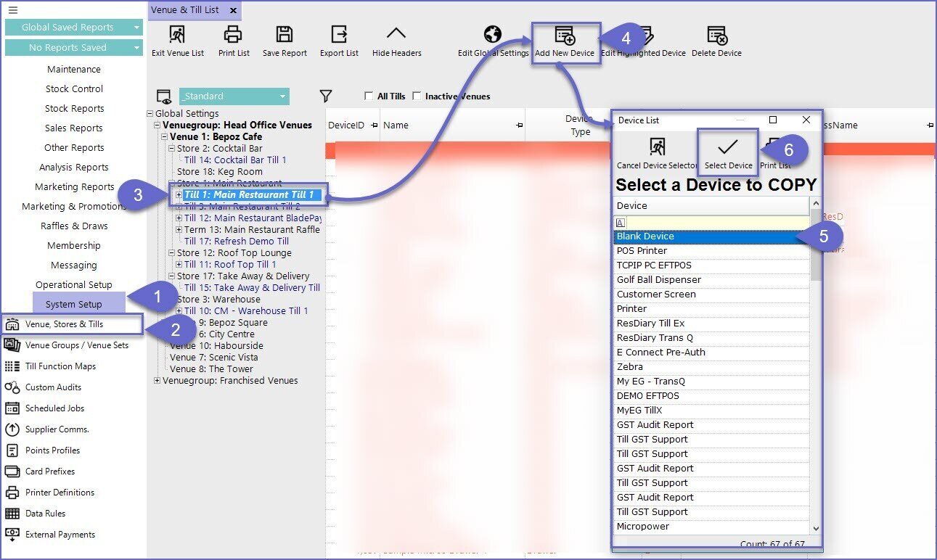
Task: Enable the All Tills checkbox
Action: pos(370,96)
